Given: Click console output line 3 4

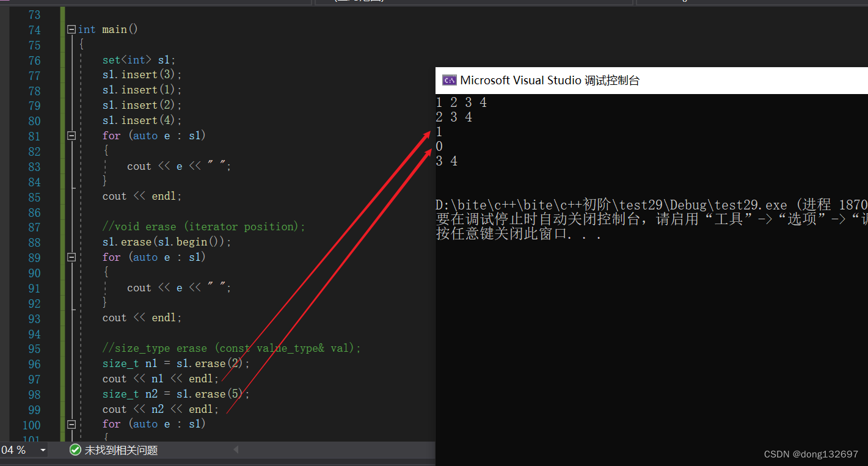Looking at the screenshot, I should [x=447, y=161].
